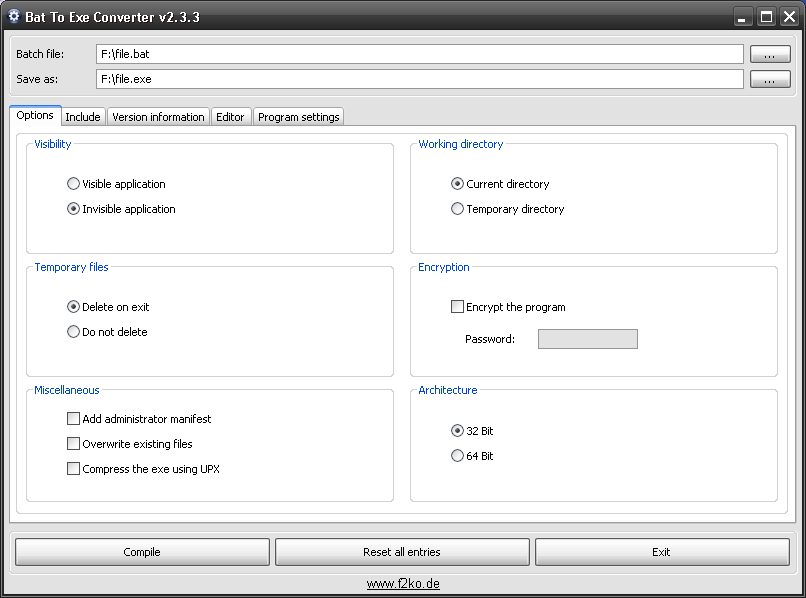Open the Editor tab
This screenshot has width=806, height=598.
230,117
